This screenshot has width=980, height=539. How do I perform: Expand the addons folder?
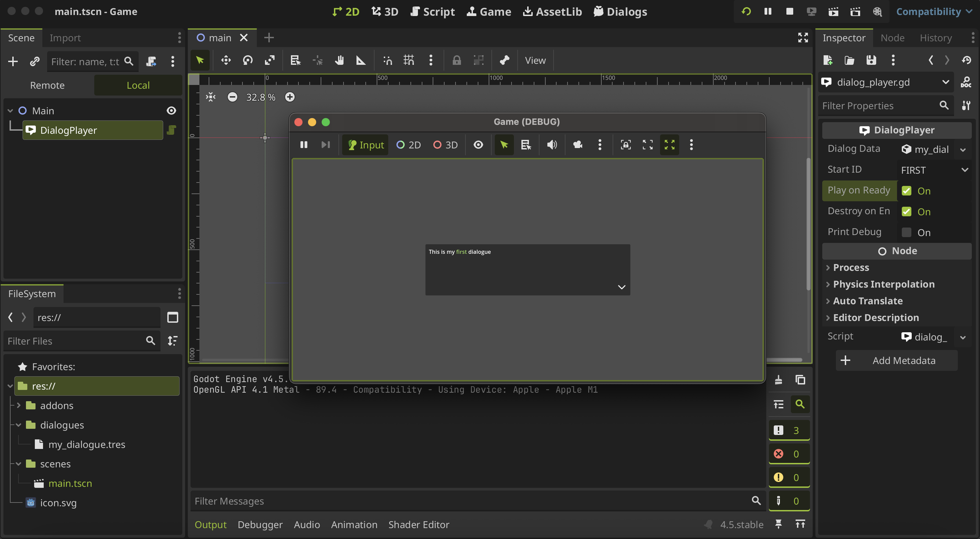point(19,405)
